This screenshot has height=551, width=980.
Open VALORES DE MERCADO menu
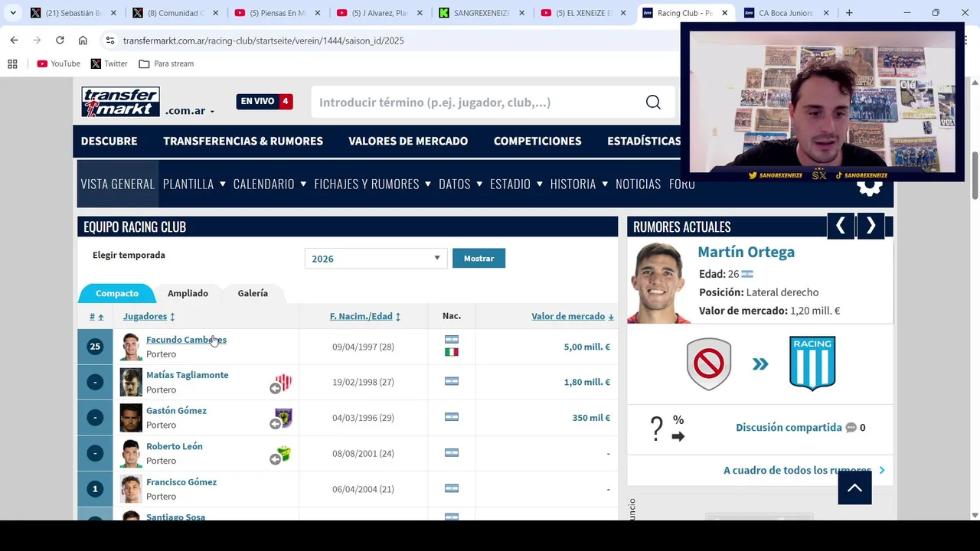point(408,141)
